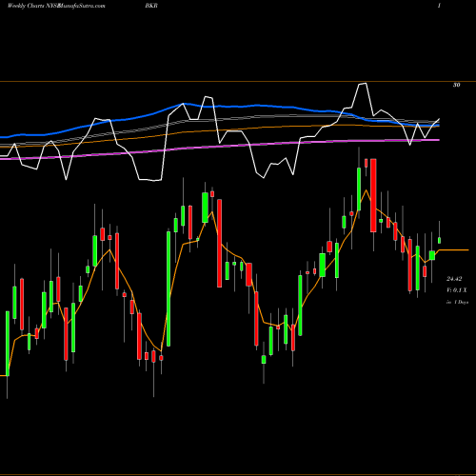This screenshot has width=476, height=476.
Task: Click the latest green candlestick on the chart
Action: click(440, 240)
